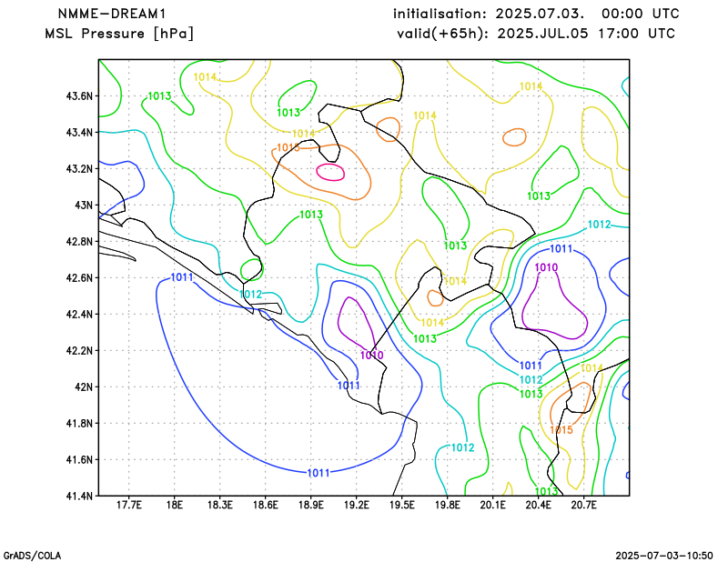Screen dimensions: 728x562
Task: Click the orange 1015 label near 43.3N
Action: (288, 147)
